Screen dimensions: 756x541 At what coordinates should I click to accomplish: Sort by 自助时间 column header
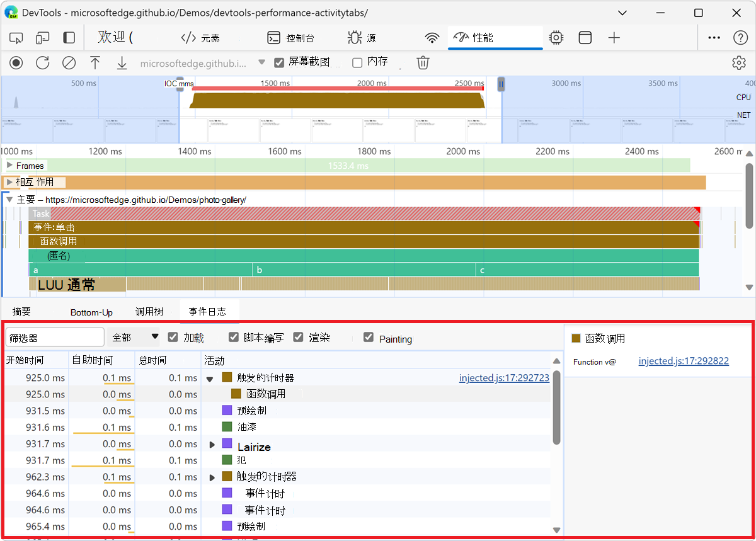tap(102, 360)
